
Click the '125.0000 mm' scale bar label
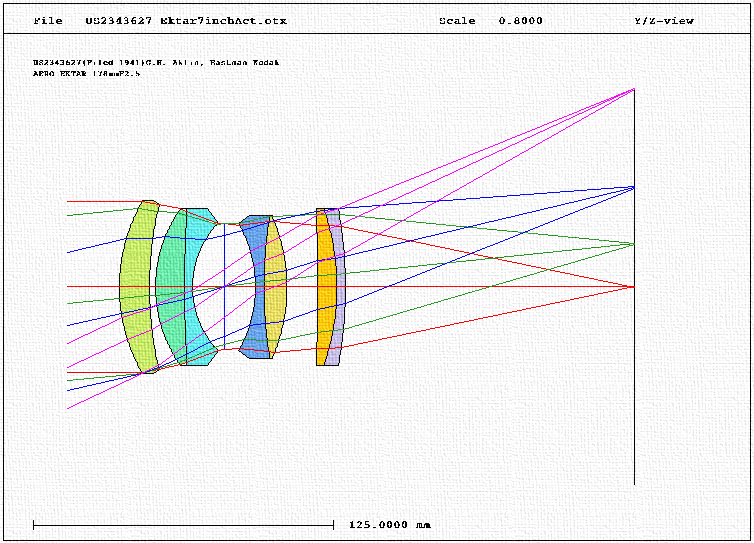tap(390, 525)
